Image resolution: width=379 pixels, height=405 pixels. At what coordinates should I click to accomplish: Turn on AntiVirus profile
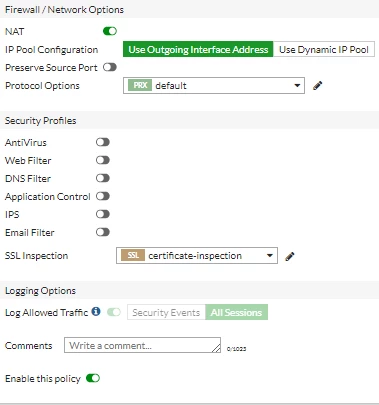(103, 142)
